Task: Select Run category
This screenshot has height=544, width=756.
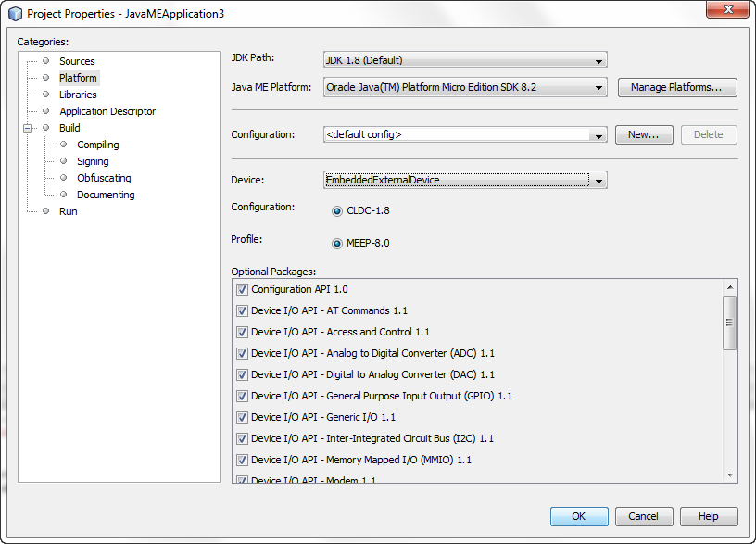Action: coord(69,211)
